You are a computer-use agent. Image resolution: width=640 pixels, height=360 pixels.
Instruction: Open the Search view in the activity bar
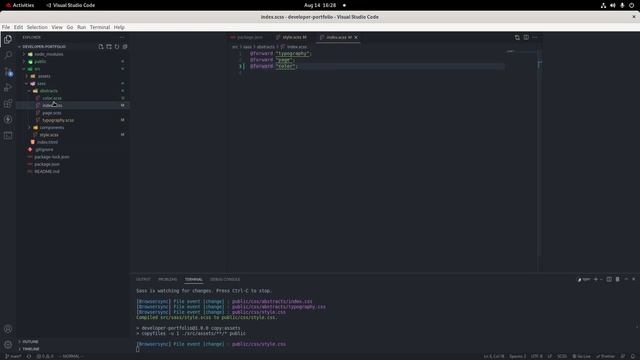8,56
